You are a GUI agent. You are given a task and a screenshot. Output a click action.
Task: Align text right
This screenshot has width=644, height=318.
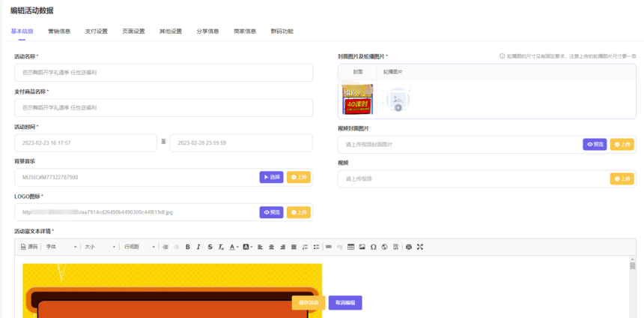pos(282,247)
